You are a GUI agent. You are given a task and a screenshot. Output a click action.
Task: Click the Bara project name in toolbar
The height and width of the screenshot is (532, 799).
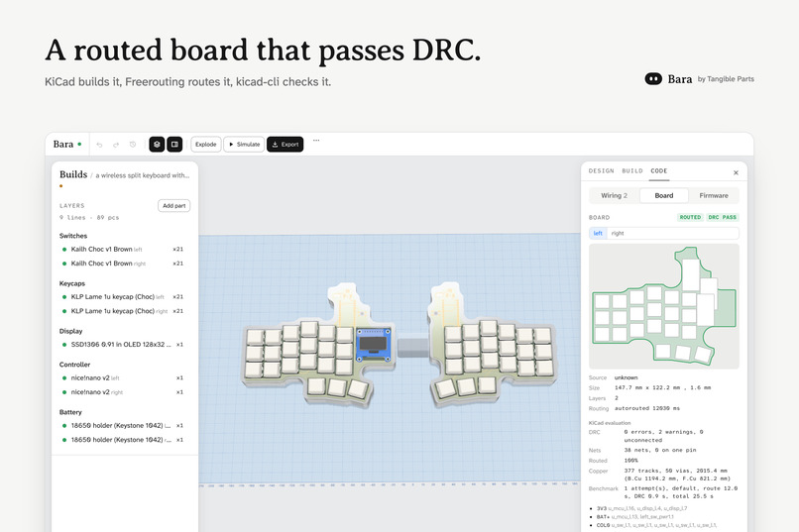click(63, 144)
